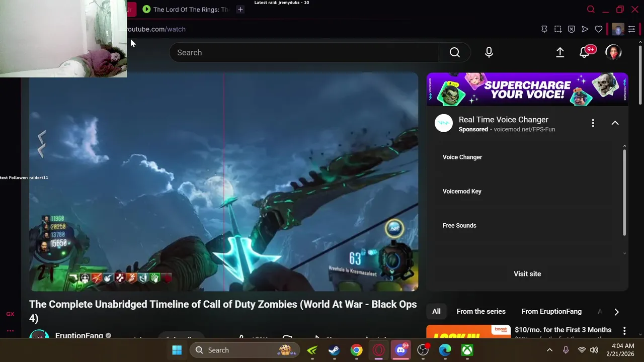Open the EruptionFang channel name
Viewport: 644px width, 362px height.
coord(79,335)
